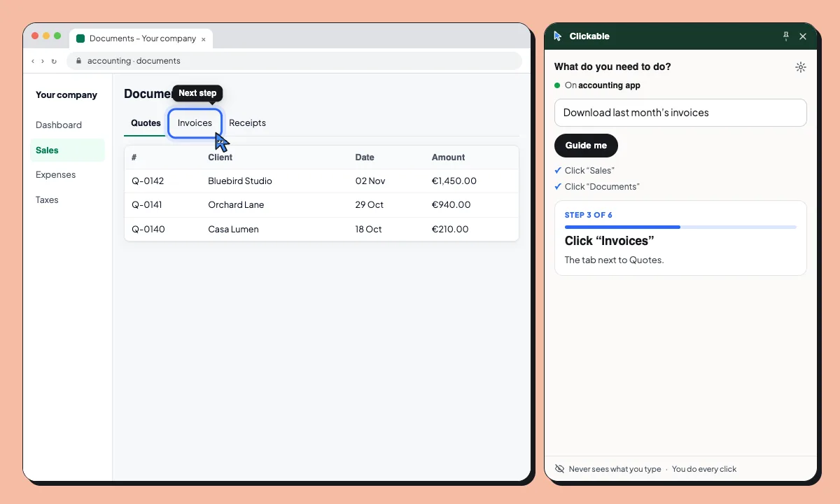
Task: Close the Clickable panel
Action: click(803, 36)
